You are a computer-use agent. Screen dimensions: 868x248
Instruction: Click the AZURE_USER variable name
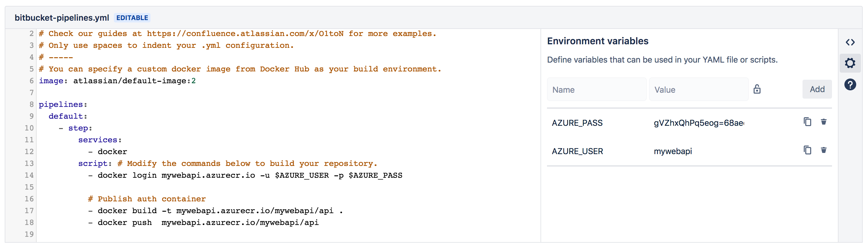(x=577, y=151)
